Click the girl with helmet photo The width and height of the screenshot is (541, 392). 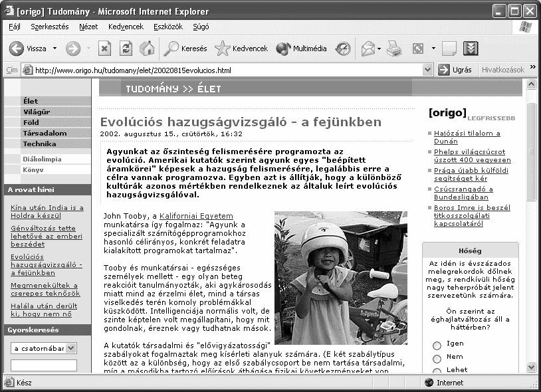point(341,278)
